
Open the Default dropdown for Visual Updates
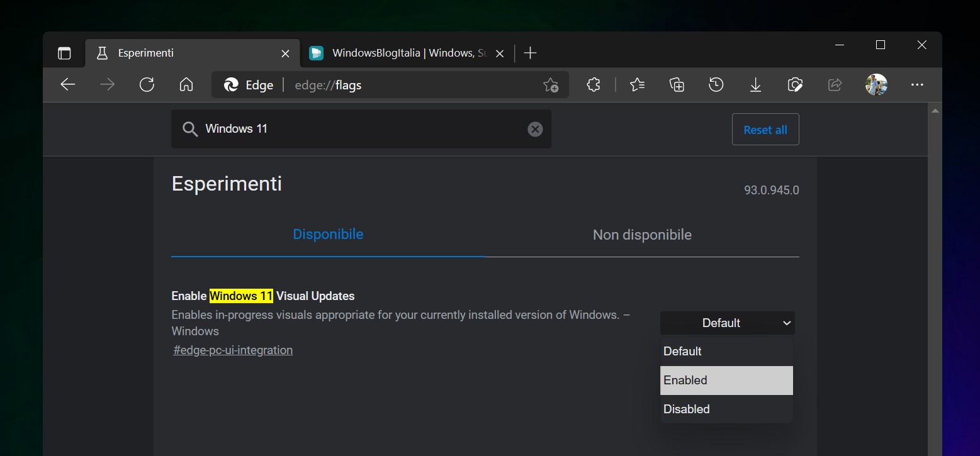[x=728, y=323]
